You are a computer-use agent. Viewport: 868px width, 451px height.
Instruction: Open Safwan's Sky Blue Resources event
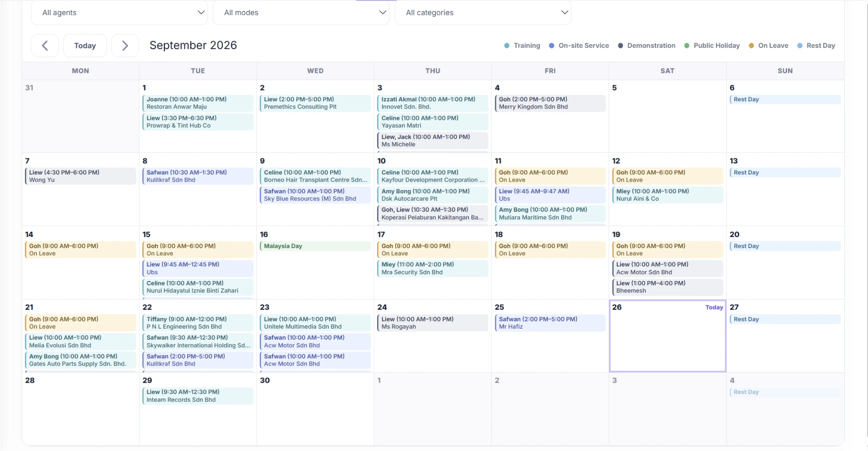pyautogui.click(x=315, y=195)
